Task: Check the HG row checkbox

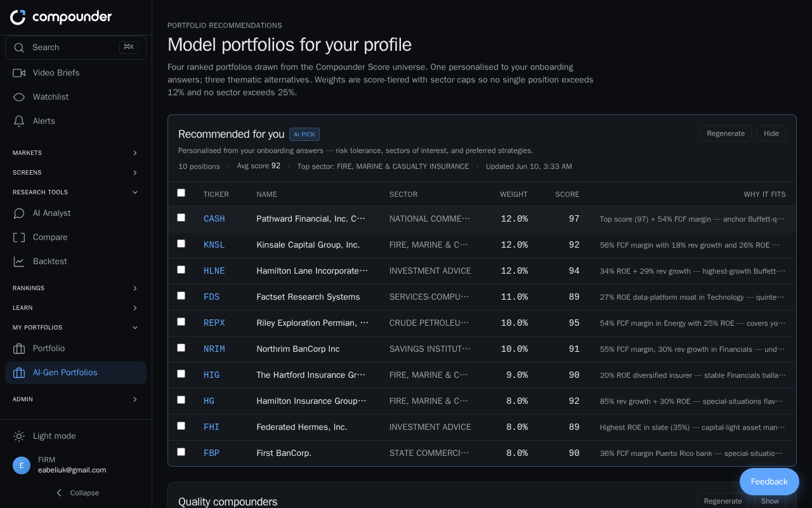Action: coord(181,400)
